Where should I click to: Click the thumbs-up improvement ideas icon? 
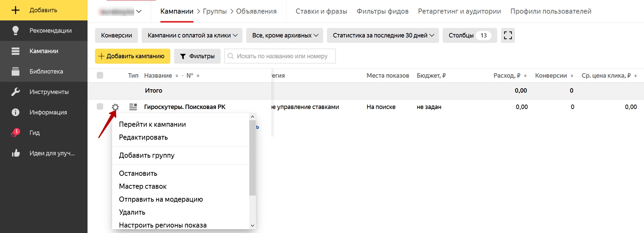pos(15,153)
